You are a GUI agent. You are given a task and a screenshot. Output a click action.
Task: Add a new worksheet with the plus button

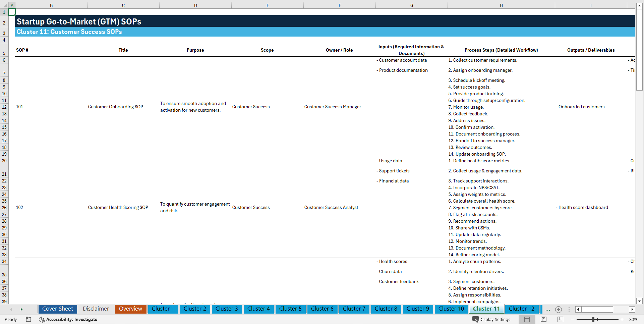coord(559,309)
